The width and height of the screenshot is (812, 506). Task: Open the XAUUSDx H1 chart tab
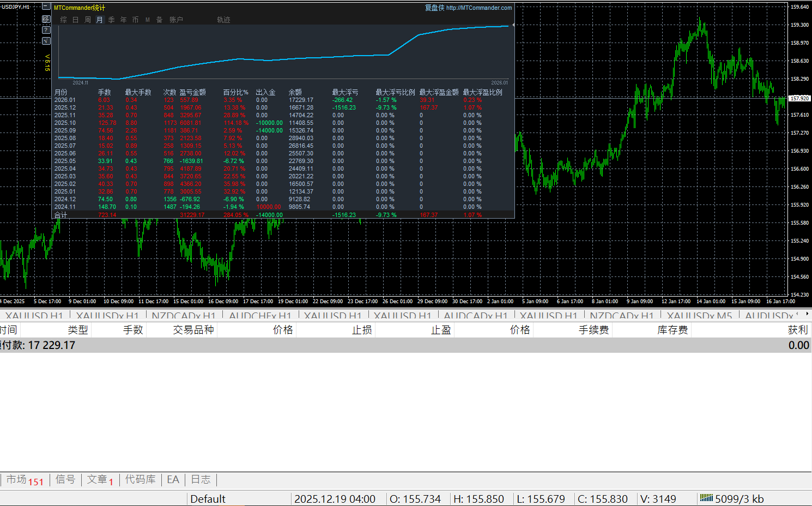point(107,316)
